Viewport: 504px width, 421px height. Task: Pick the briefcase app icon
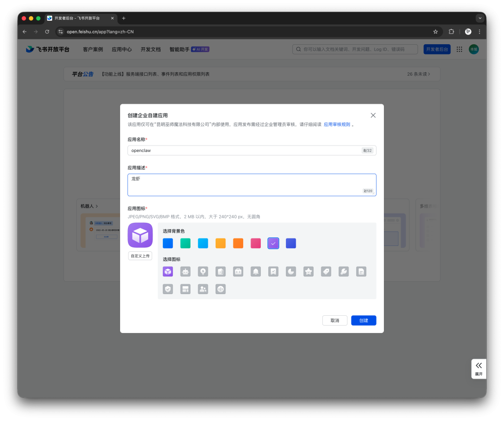point(238,271)
